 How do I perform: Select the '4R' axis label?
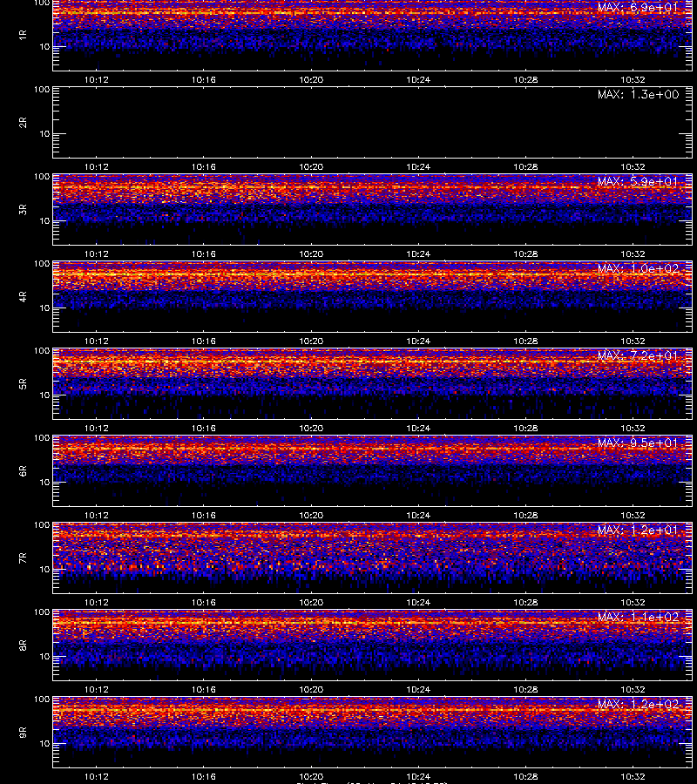[23, 296]
